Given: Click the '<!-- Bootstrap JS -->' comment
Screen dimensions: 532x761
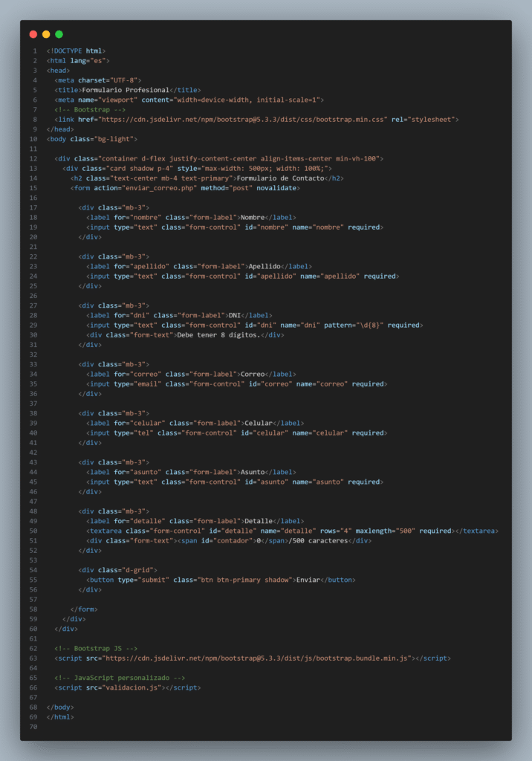Looking at the screenshot, I should coord(96,649).
